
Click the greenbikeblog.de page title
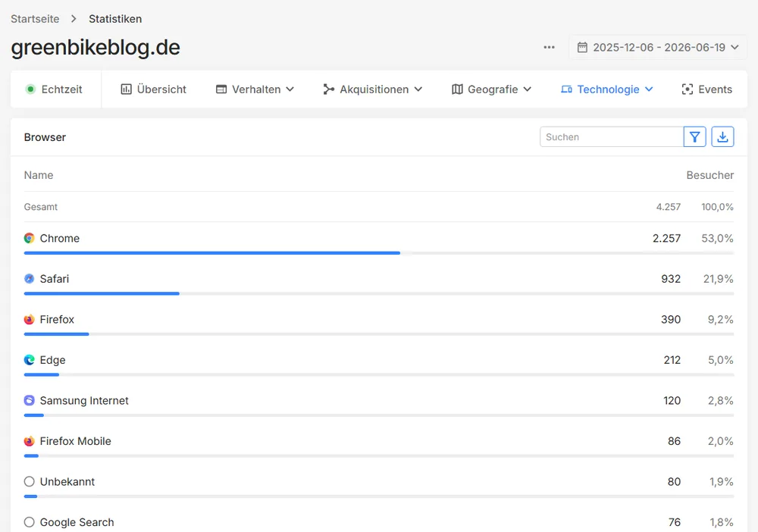[x=96, y=48]
